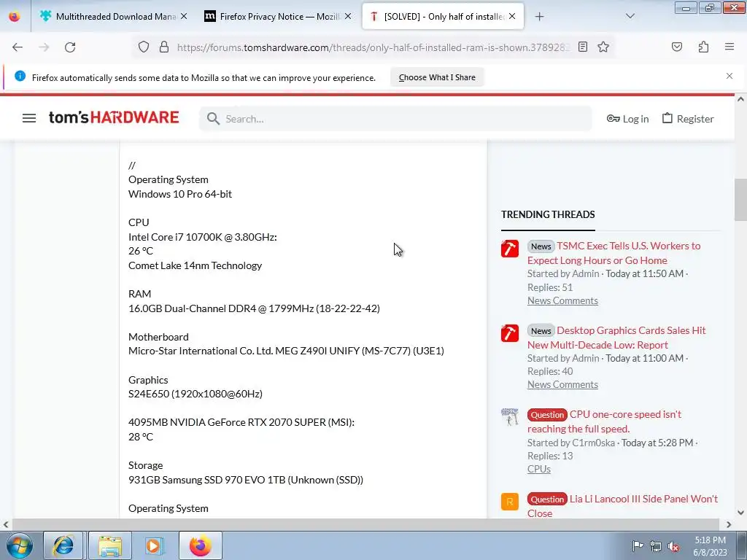Open the tracking protection shield icon
The width and height of the screenshot is (747, 560).
(x=144, y=47)
